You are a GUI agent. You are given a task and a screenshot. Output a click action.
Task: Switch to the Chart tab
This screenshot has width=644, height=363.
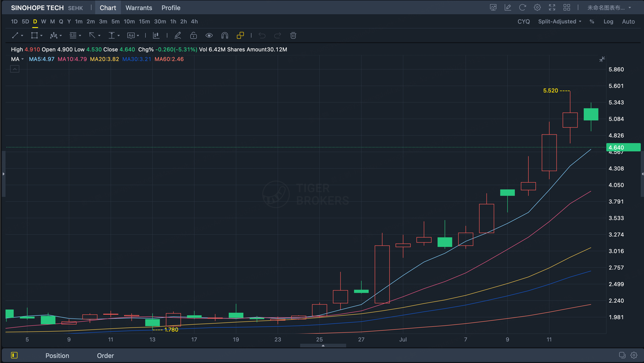tap(108, 8)
